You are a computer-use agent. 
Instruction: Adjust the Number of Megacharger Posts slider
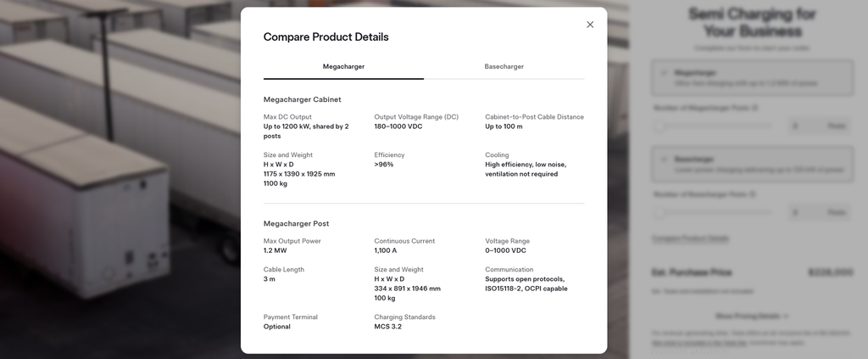coord(713,126)
